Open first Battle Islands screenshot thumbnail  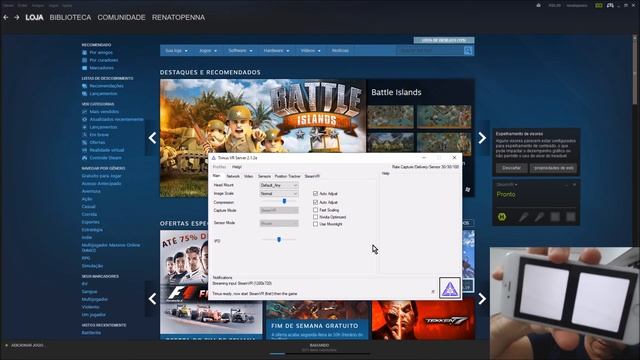click(390, 117)
